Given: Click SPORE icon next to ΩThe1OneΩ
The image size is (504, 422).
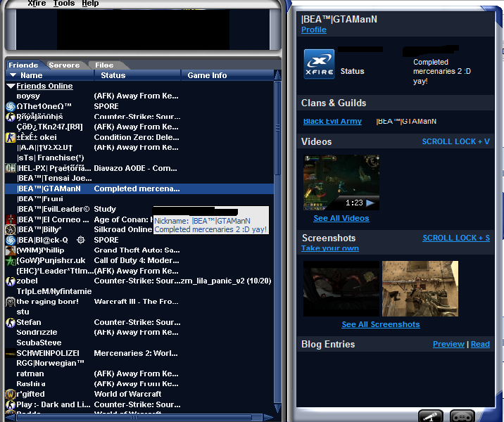Looking at the screenshot, I should 11,106.
